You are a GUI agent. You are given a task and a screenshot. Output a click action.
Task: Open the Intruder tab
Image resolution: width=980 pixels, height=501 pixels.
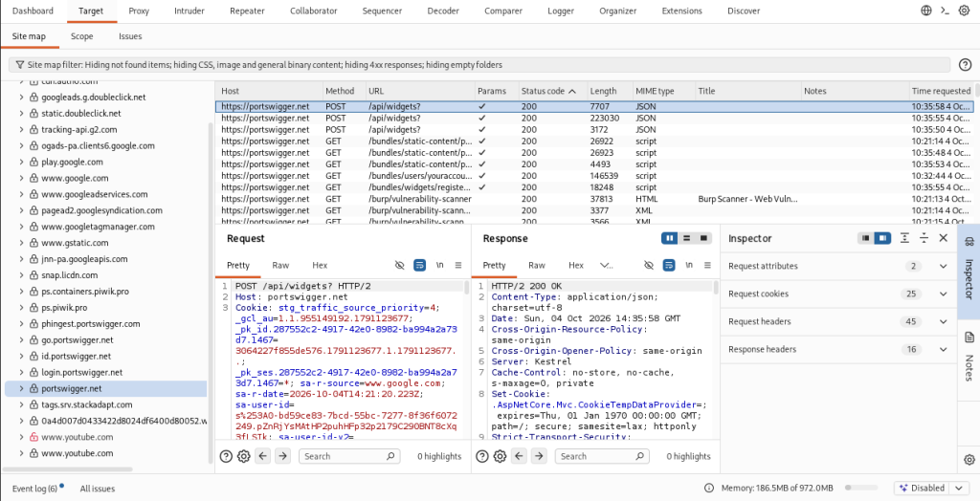coord(189,11)
